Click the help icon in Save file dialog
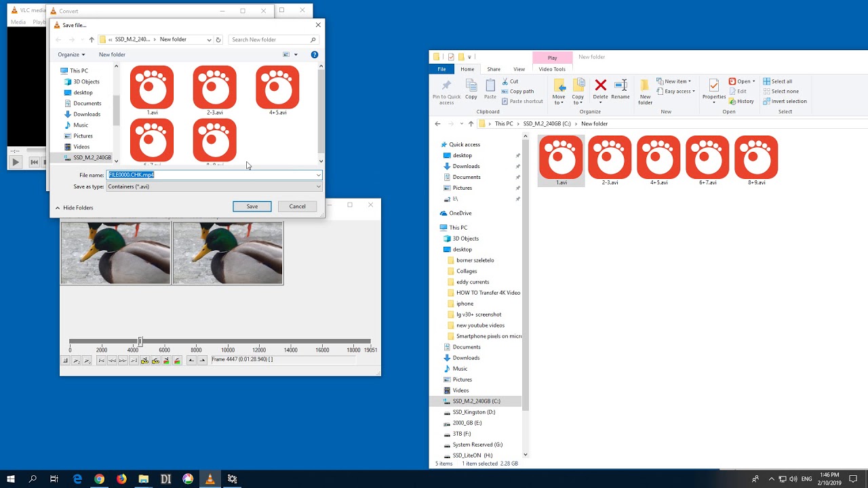 pos(314,55)
